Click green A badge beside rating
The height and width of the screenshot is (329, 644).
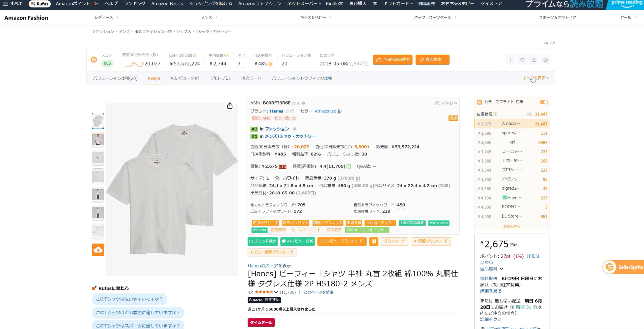tap(349, 166)
